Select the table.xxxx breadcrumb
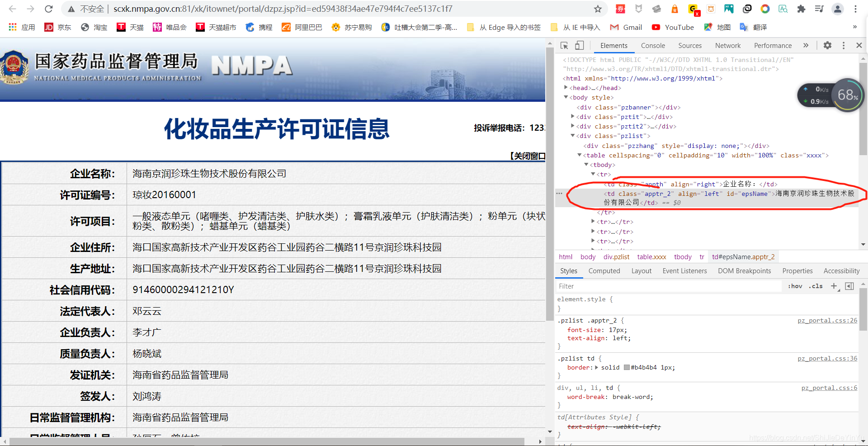The image size is (868, 446). point(651,257)
